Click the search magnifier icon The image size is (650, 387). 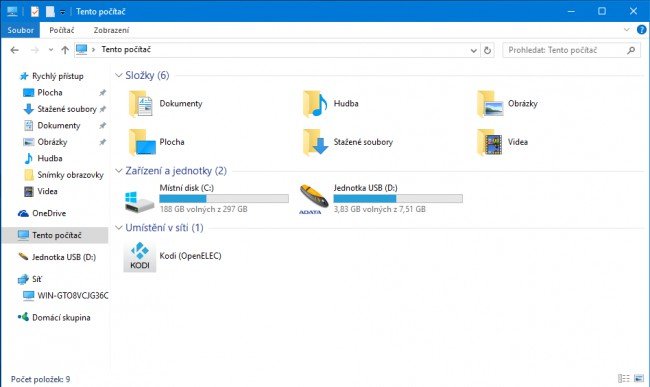(x=631, y=50)
